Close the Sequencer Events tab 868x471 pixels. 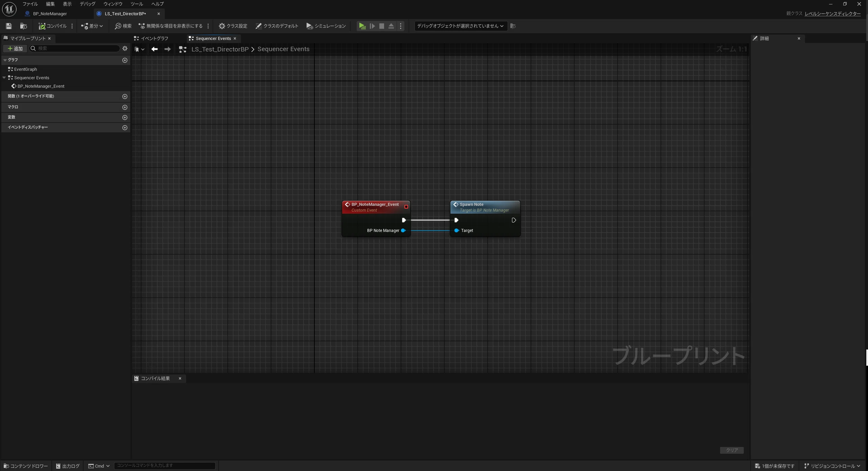235,39
